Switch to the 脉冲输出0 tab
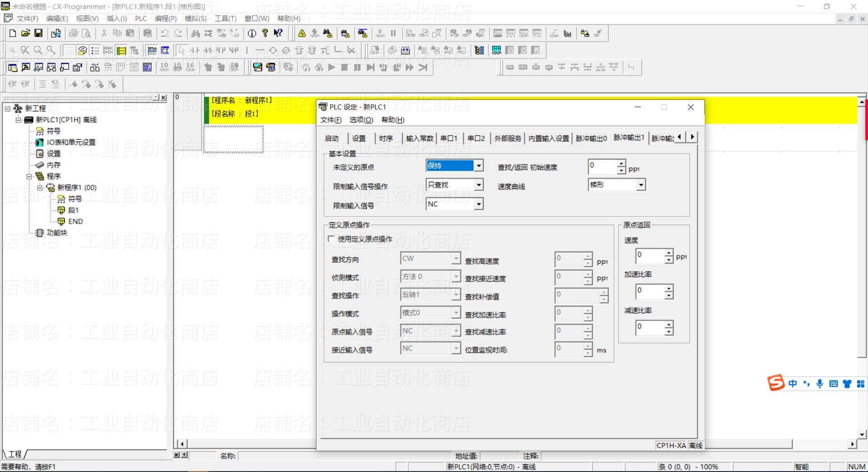This screenshot has height=472, width=868. 591,138
